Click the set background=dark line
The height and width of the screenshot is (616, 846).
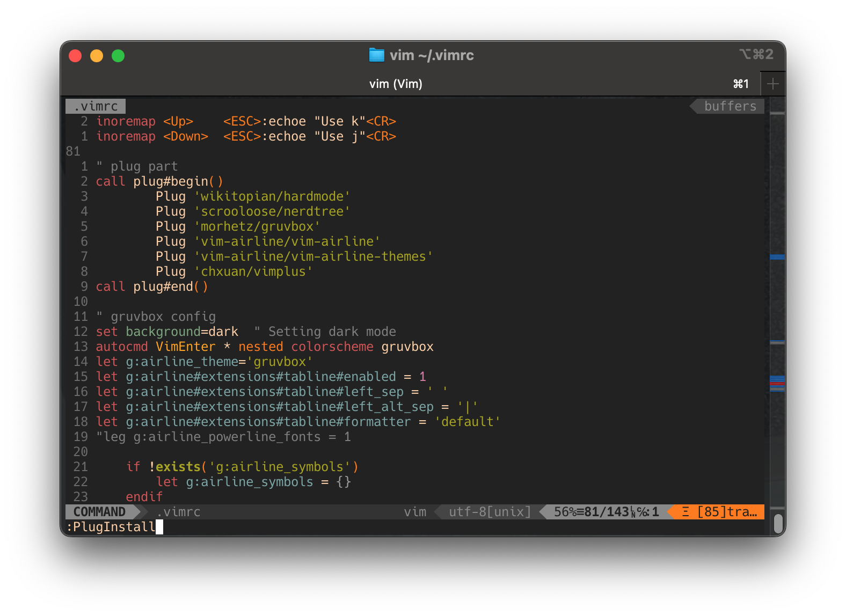coord(167,332)
